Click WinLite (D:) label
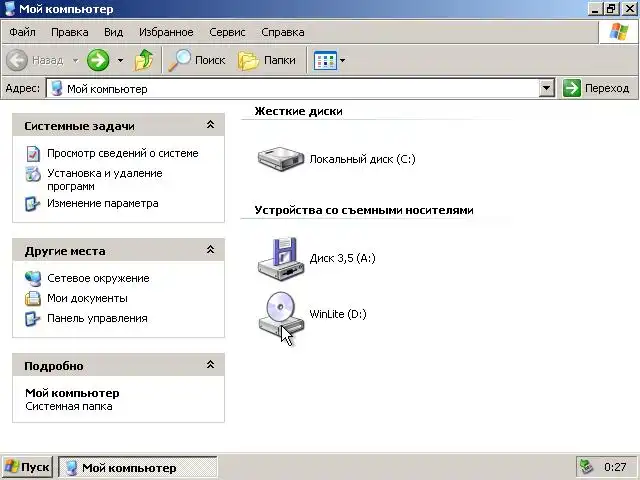The image size is (640, 480). (x=338, y=314)
